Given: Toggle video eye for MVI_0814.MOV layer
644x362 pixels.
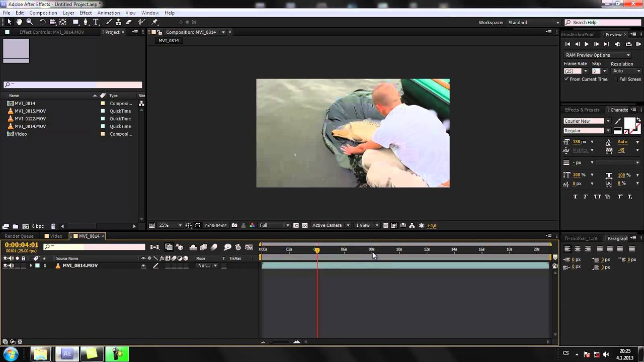Looking at the screenshot, I should (6, 265).
